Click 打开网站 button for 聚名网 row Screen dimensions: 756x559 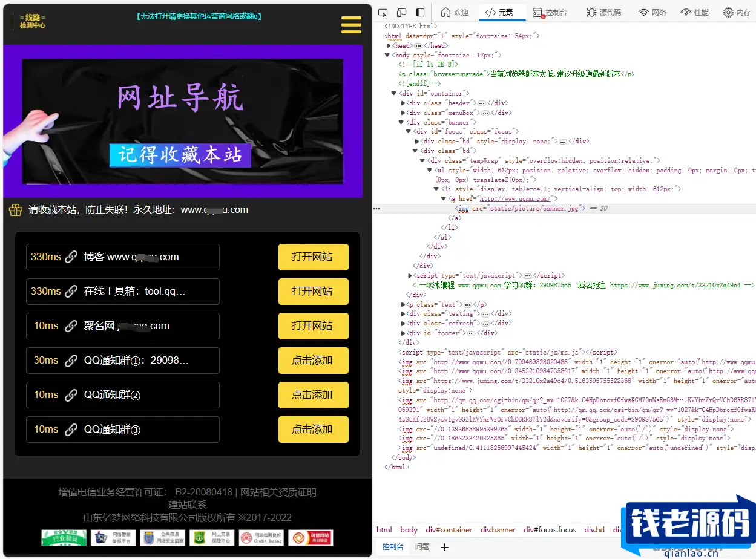[x=314, y=326]
